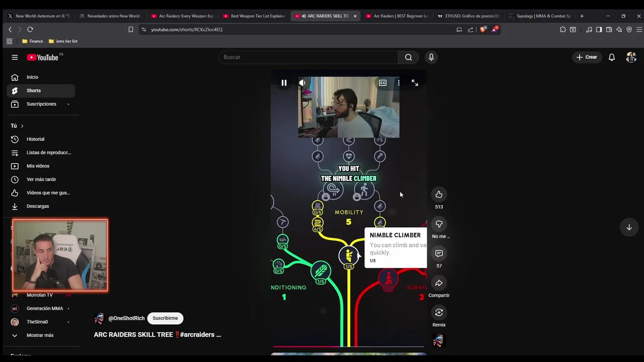644x362 pixels.
Task: Remix this Short
Action: pyautogui.click(x=439, y=313)
